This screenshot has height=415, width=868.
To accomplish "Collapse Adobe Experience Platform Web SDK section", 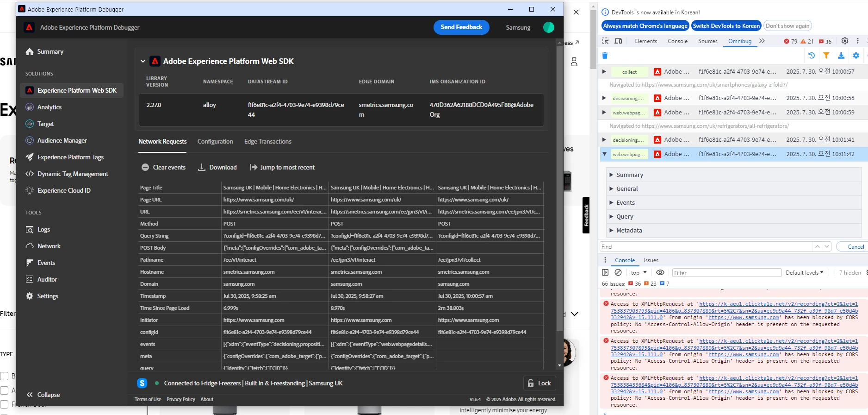I will point(143,61).
